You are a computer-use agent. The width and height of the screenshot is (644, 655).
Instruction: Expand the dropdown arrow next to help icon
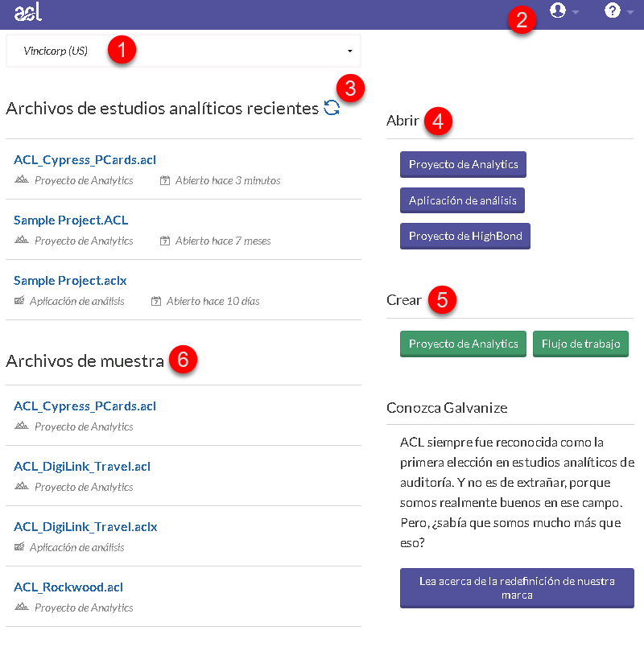(630, 12)
